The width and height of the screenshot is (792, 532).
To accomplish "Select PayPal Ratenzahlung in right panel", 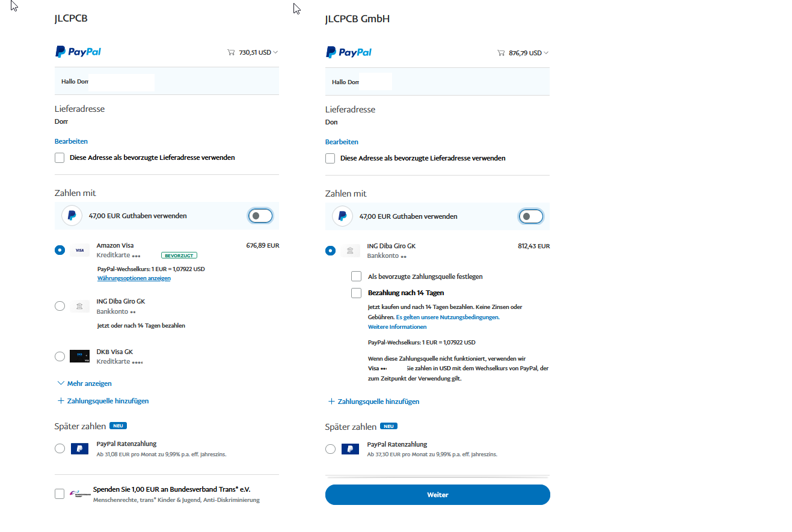I will (330, 449).
